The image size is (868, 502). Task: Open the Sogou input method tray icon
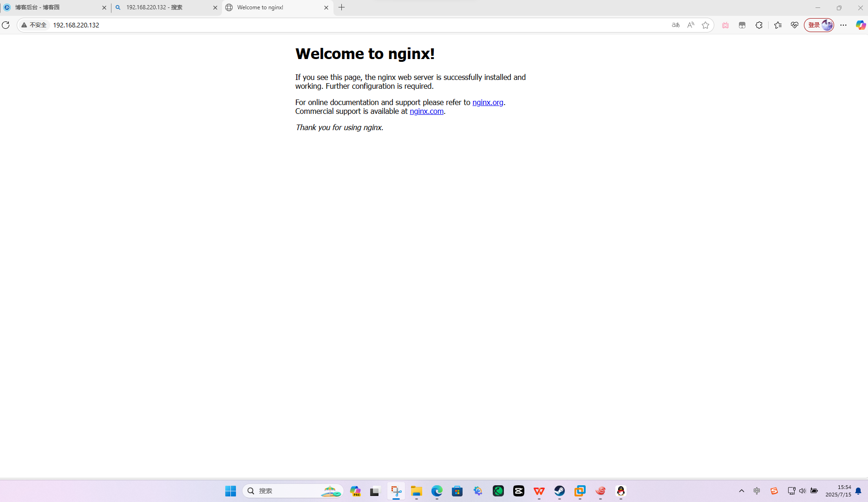[774, 491]
